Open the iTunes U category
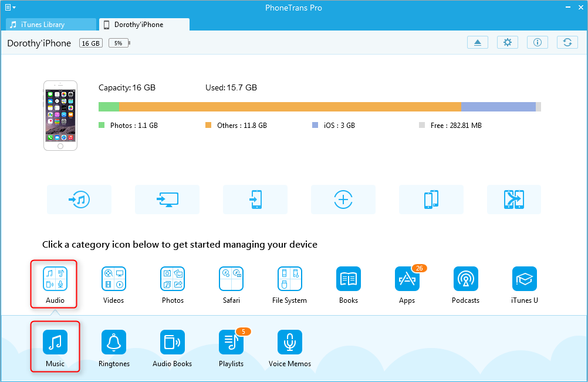Viewport: 588px width, 382px height. pos(525,279)
